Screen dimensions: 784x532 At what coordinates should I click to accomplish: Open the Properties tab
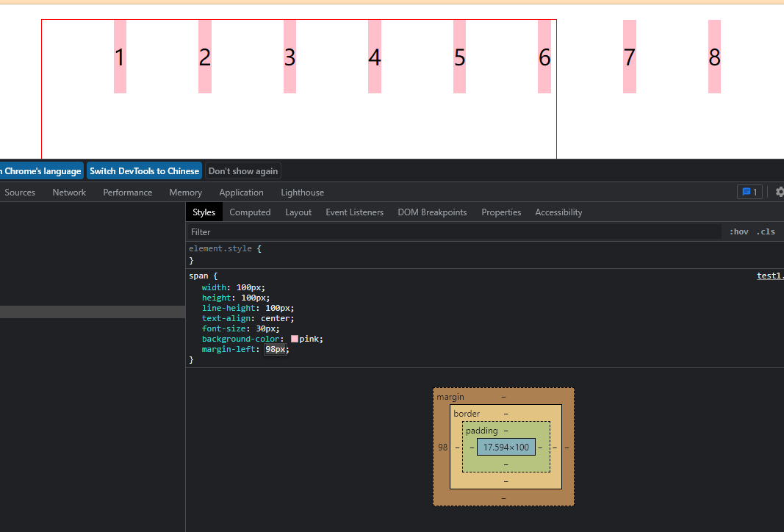(x=501, y=212)
